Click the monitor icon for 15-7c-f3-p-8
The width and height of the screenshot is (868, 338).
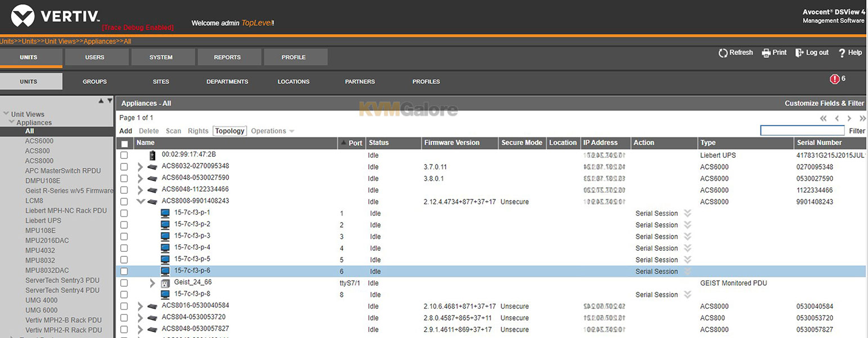click(165, 295)
